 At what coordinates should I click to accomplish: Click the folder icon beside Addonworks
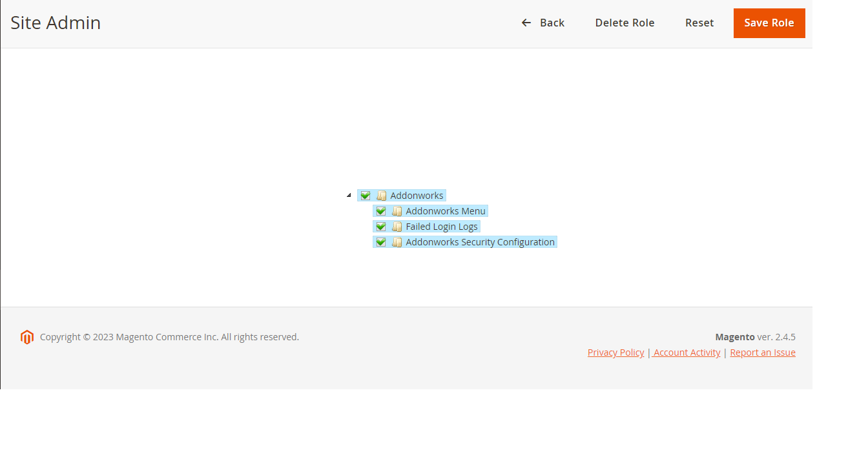point(381,196)
